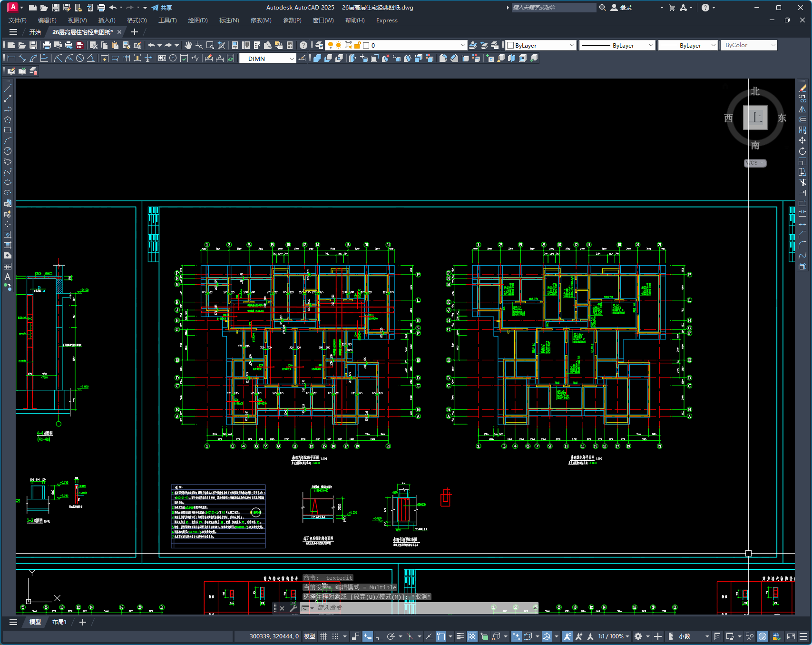The image size is (812, 645).
Task: Open the Layer Properties Manager icon
Action: click(x=319, y=45)
